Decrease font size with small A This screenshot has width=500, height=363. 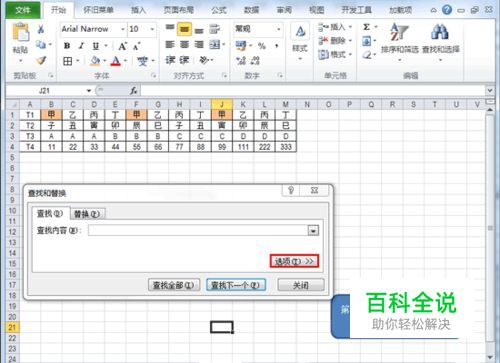[136, 46]
